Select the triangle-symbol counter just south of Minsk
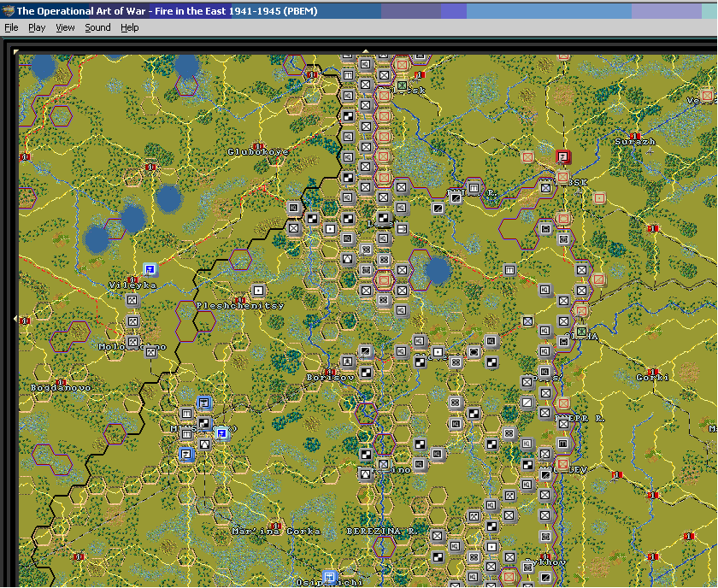Viewport: 718px width, 588px height. click(204, 444)
